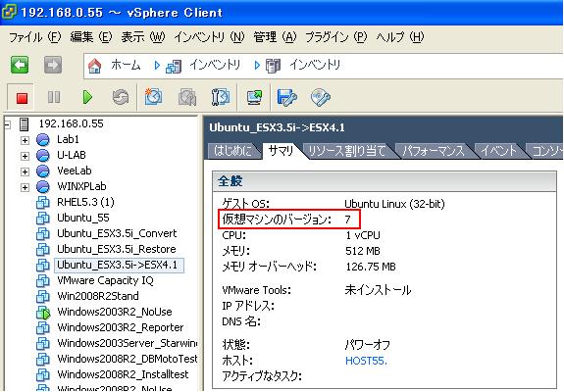Click the 全般 panel header

click(x=385, y=181)
